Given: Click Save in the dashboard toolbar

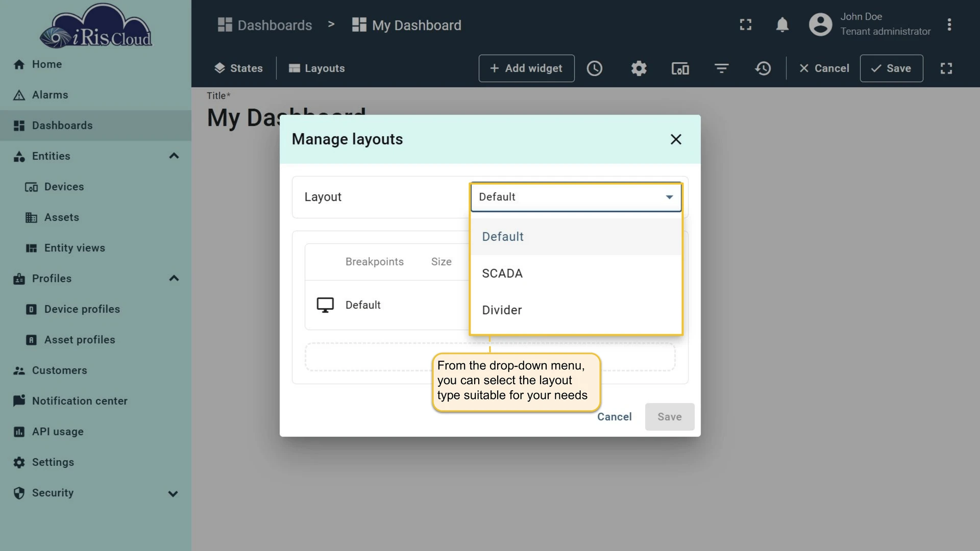Looking at the screenshot, I should [x=891, y=68].
